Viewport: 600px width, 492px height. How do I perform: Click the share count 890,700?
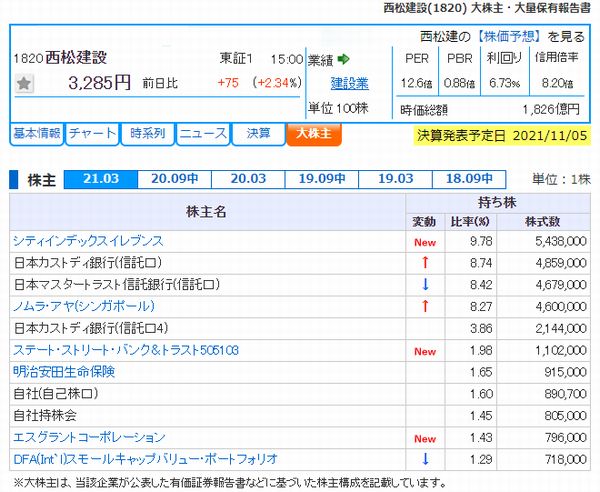[x=565, y=394]
